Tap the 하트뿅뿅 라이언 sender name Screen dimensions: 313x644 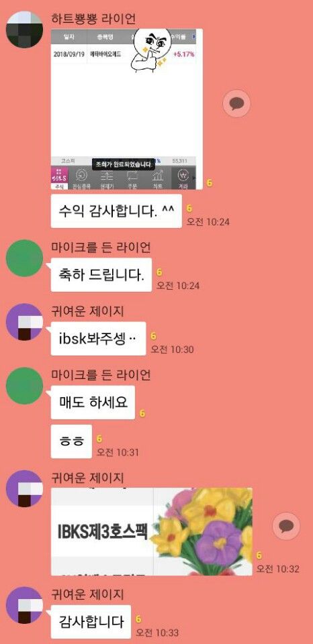point(93,19)
